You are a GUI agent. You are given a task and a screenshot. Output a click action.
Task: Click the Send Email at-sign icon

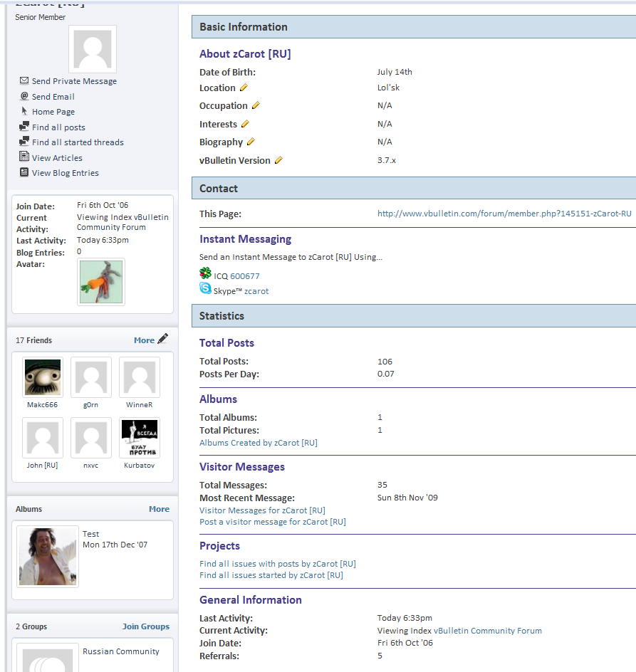24,96
